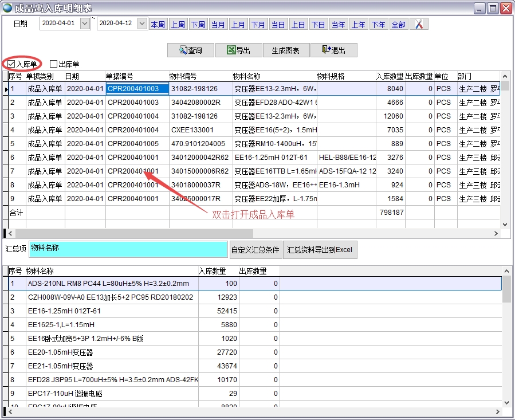Select the 上月 date range shortcut

238,25
